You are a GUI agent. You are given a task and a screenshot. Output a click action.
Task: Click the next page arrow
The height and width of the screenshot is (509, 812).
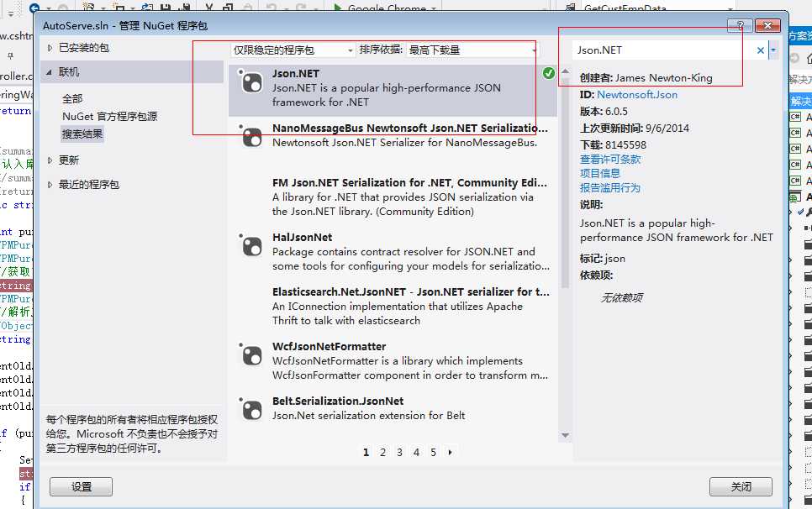click(x=450, y=452)
